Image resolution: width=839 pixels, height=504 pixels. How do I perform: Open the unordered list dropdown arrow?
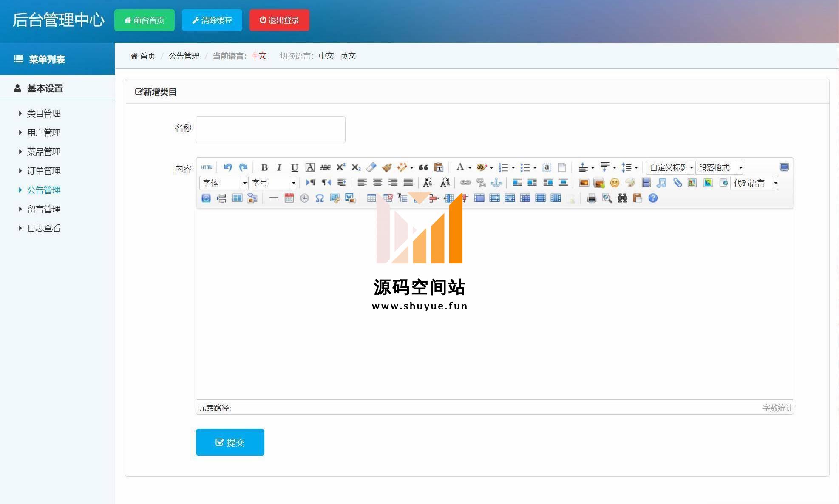click(535, 168)
